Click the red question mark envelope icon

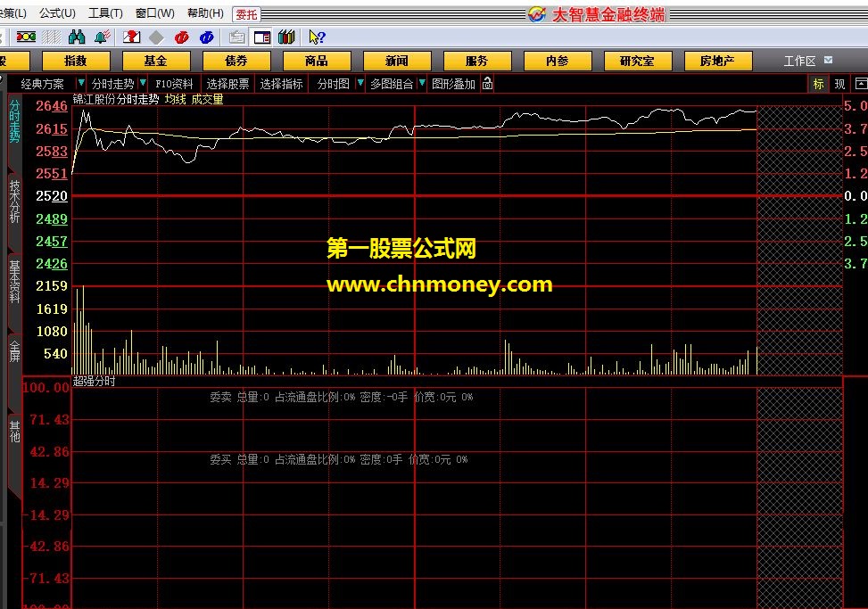point(131,37)
